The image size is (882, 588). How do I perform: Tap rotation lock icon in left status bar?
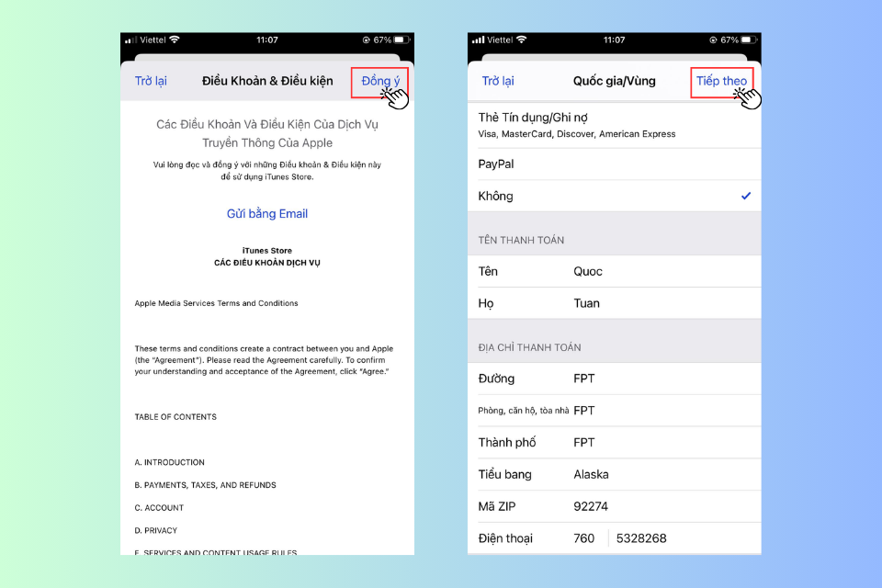[x=367, y=40]
